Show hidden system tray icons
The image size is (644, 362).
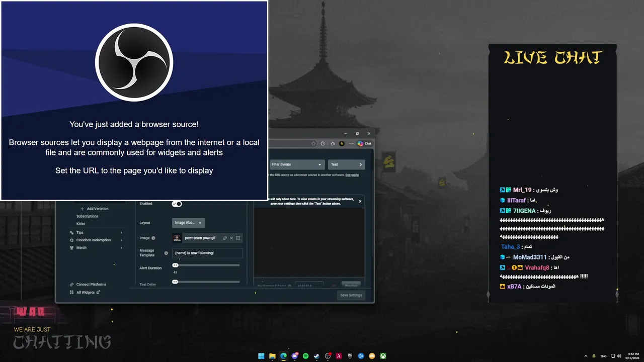(586, 356)
